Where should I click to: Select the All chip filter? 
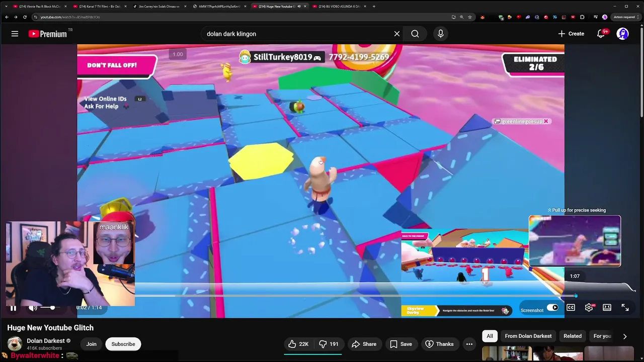(490, 336)
